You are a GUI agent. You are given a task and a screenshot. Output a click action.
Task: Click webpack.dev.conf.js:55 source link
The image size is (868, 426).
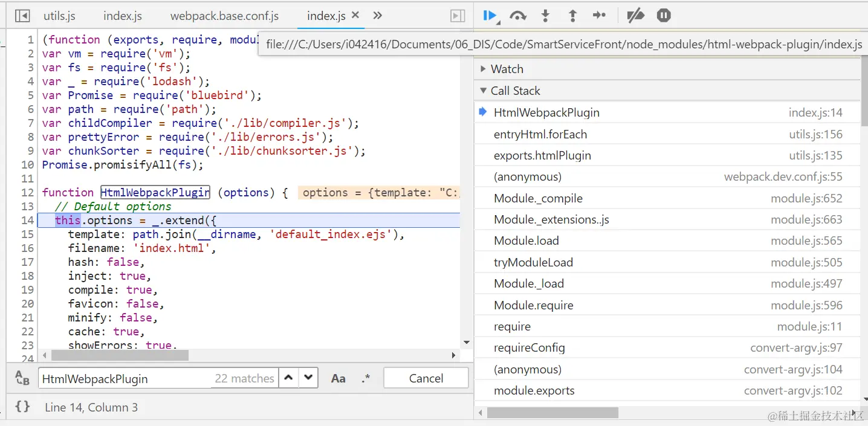783,177
